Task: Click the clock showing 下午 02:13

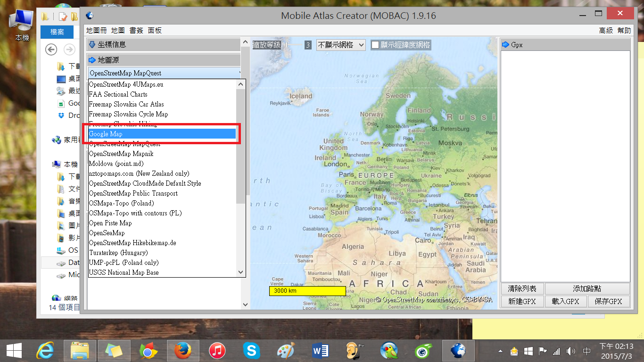Action: [616, 351]
